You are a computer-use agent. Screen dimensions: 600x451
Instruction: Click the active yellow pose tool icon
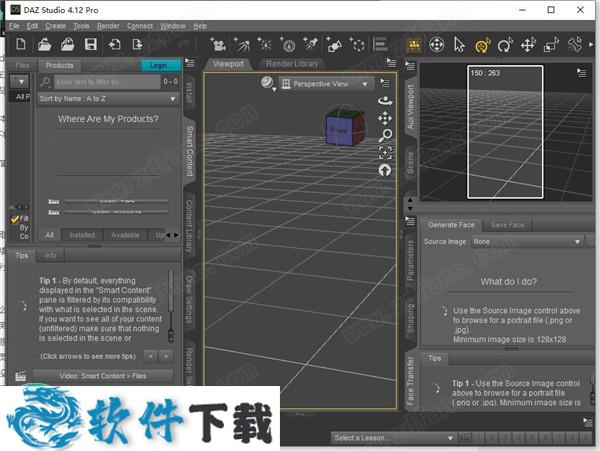(483, 45)
